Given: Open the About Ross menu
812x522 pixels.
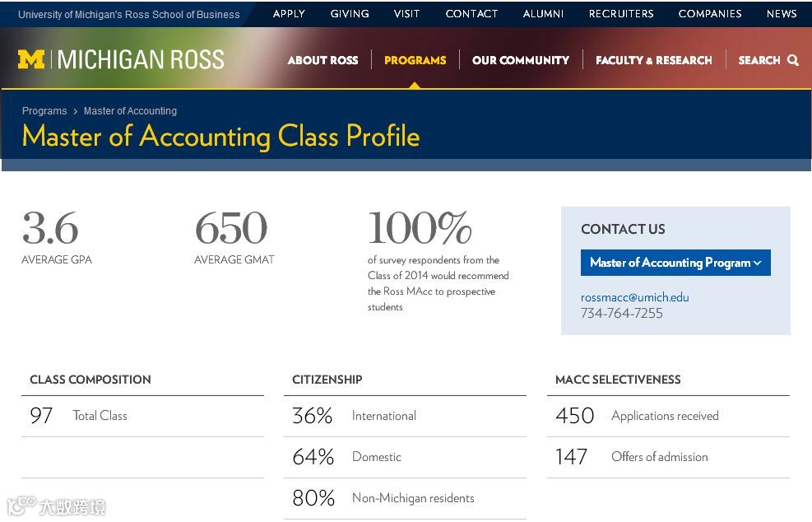Looking at the screenshot, I should (x=322, y=60).
